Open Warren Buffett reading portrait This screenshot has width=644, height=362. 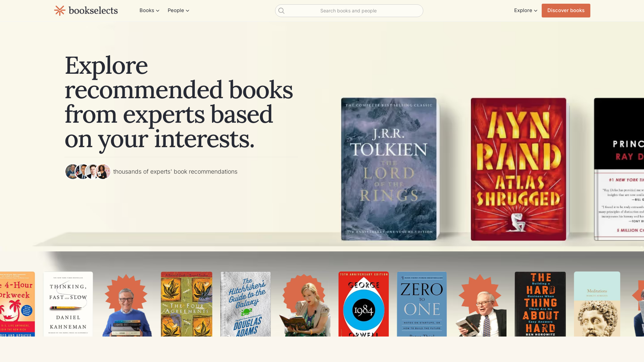(x=481, y=305)
